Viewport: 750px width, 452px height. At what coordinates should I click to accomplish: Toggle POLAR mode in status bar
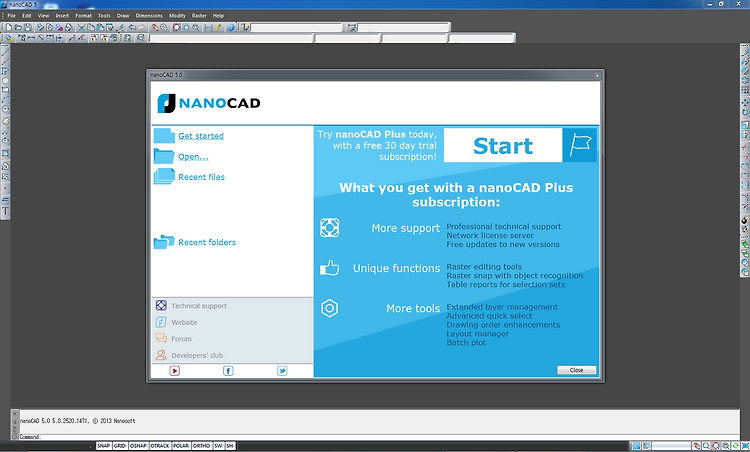click(x=181, y=446)
